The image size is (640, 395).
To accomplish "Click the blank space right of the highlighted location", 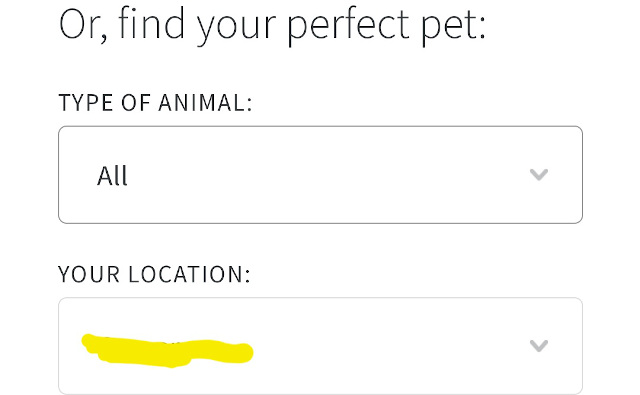I will click(388, 346).
